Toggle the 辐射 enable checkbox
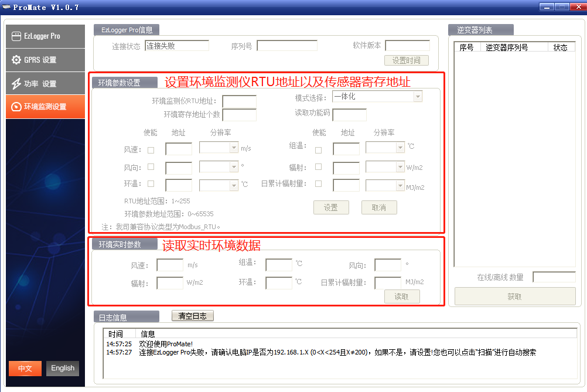Viewport: 587px width, 392px height. (x=318, y=167)
